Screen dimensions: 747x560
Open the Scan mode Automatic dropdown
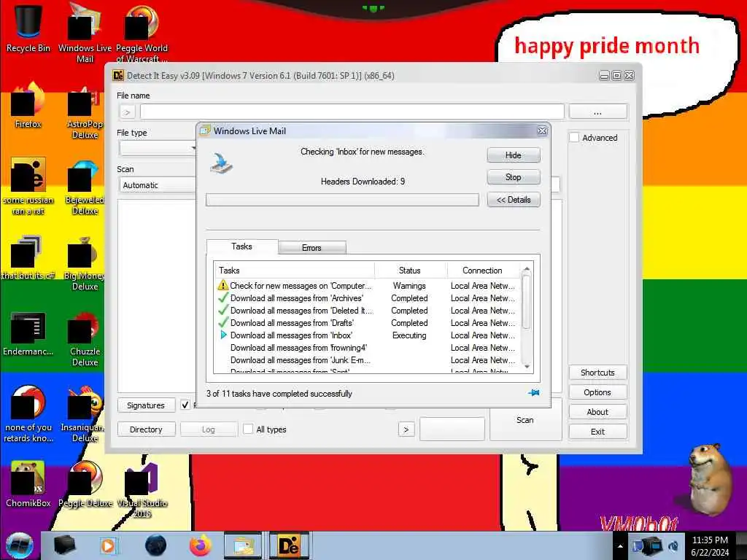point(158,184)
